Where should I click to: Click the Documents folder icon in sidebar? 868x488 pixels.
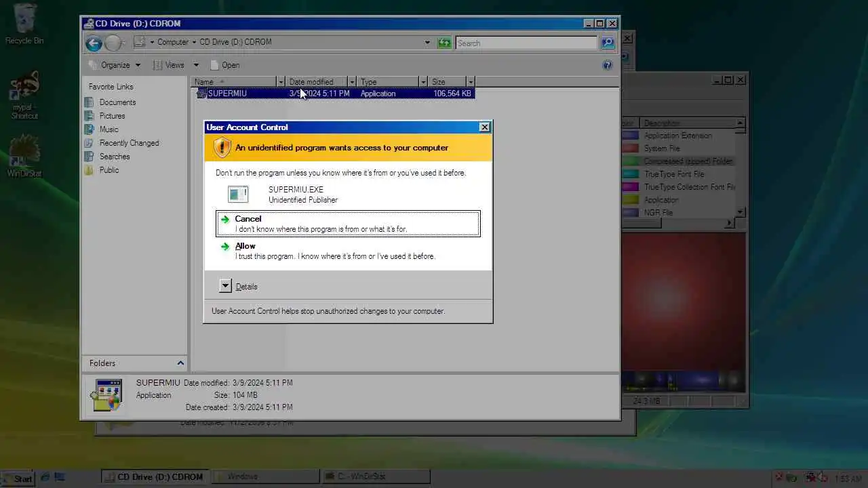coord(89,102)
